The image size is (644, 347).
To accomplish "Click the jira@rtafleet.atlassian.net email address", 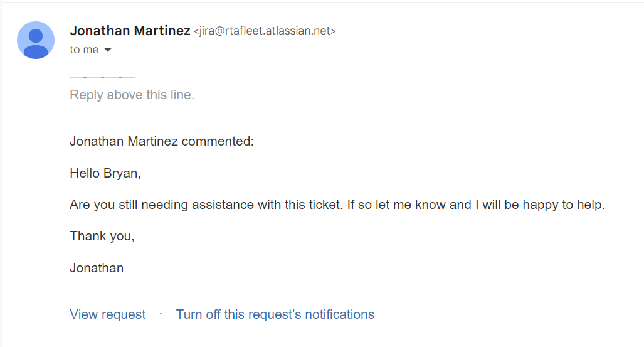I will [x=265, y=31].
